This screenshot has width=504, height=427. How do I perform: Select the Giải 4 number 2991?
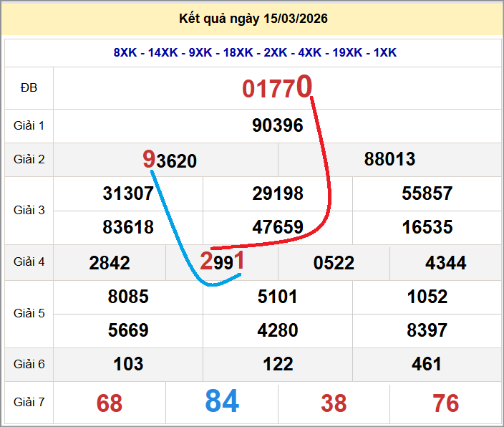222,262
